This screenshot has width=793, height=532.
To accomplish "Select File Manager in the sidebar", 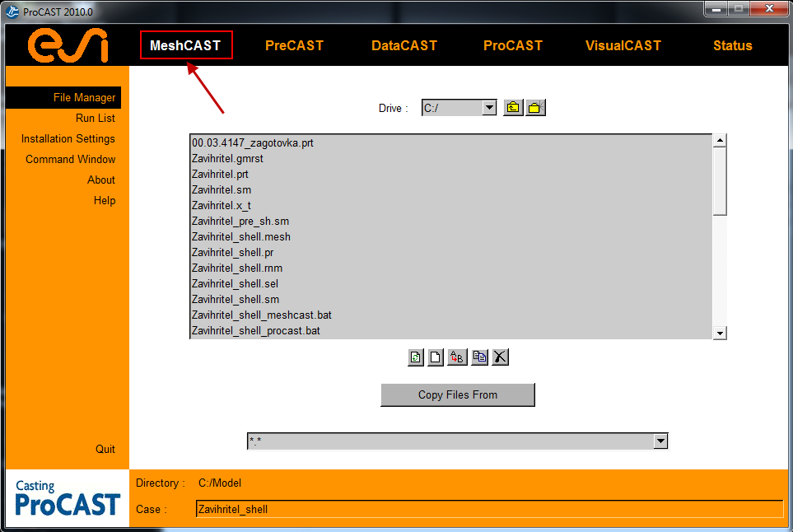I will pyautogui.click(x=63, y=98).
